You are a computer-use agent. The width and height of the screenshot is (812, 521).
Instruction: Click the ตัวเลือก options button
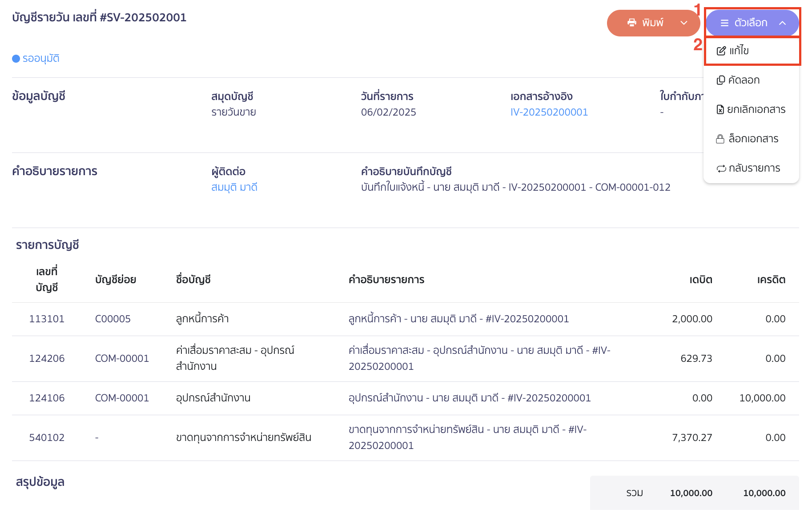coord(752,23)
